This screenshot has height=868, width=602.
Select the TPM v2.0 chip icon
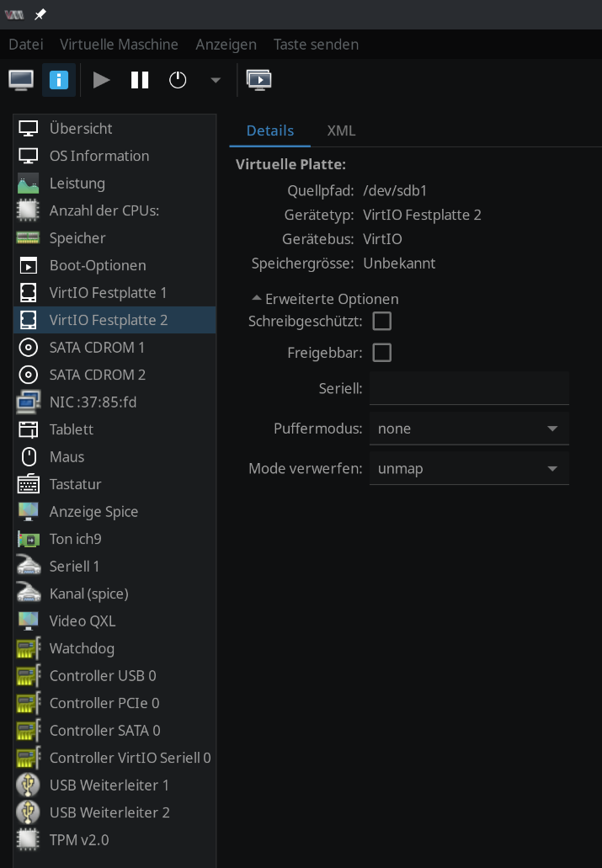pos(29,839)
